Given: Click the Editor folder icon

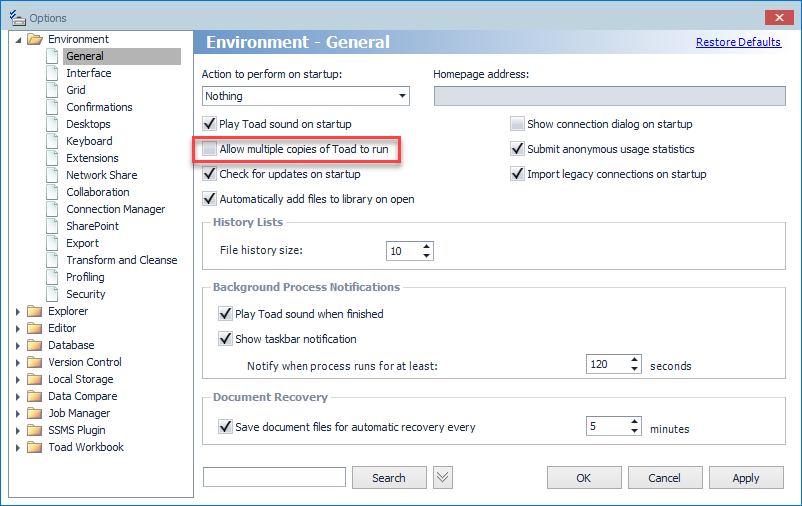Looking at the screenshot, I should (34, 328).
